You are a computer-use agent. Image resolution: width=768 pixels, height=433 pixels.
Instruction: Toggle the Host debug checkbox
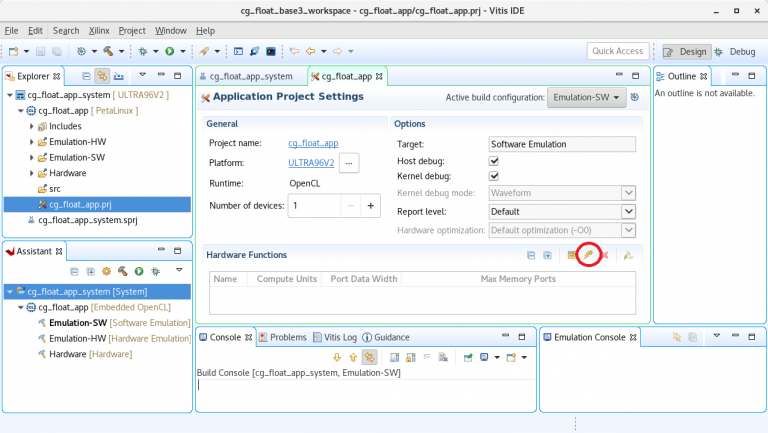[x=494, y=161]
